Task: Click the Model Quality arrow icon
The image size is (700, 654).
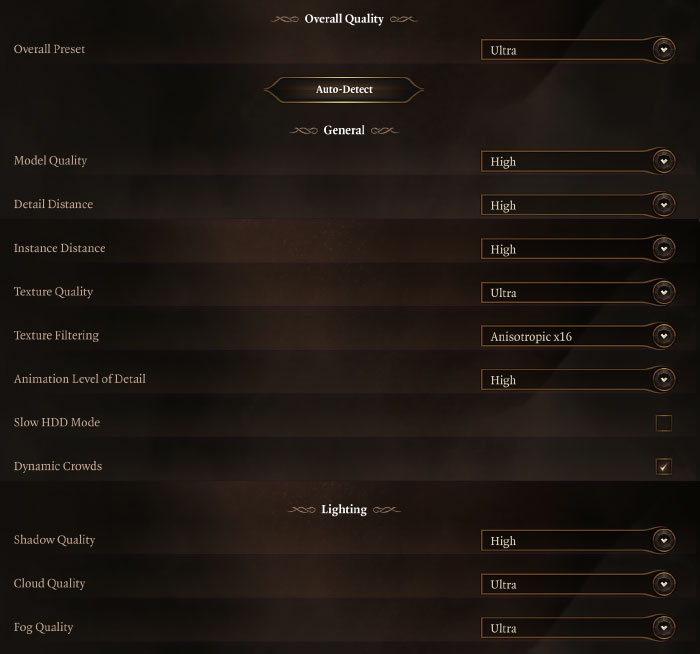Action: [x=663, y=161]
